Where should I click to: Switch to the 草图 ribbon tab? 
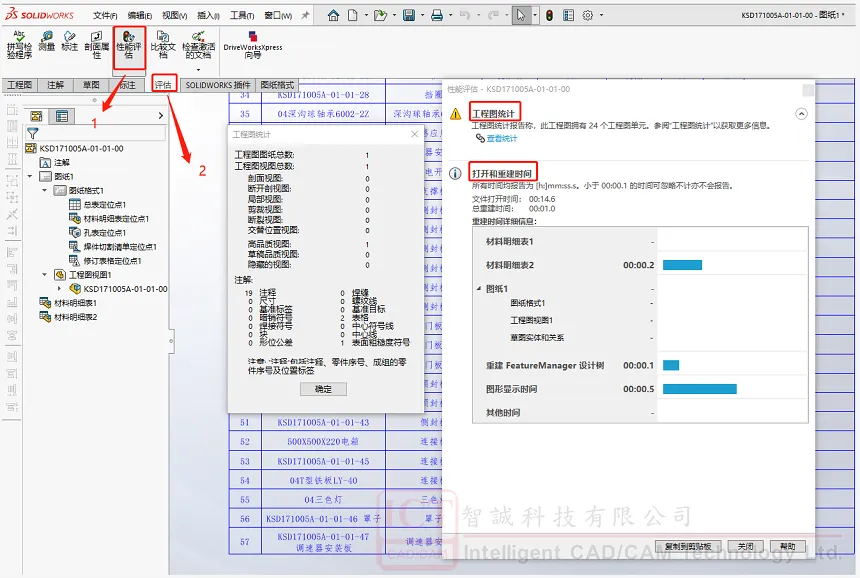click(92, 85)
